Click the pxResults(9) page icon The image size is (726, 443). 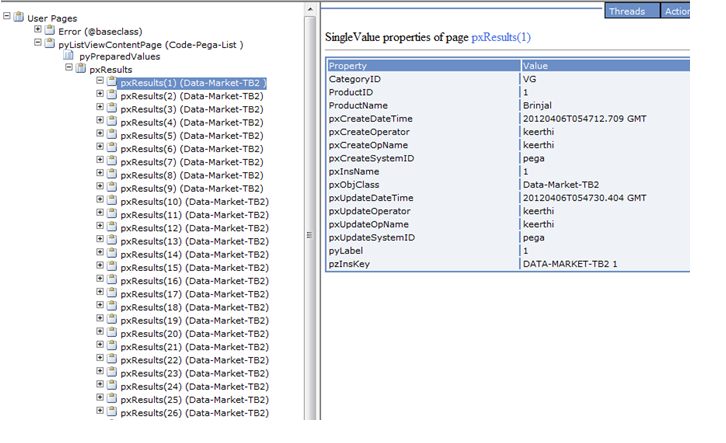coord(112,187)
